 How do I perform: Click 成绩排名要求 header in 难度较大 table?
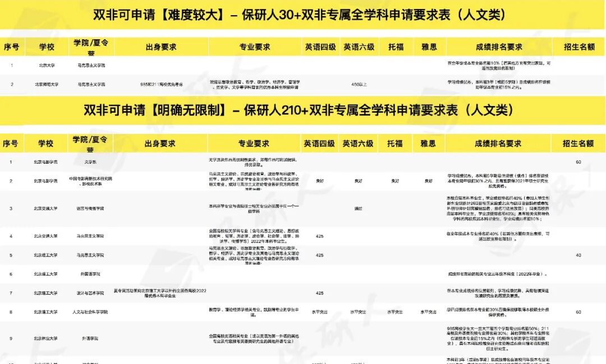click(499, 47)
